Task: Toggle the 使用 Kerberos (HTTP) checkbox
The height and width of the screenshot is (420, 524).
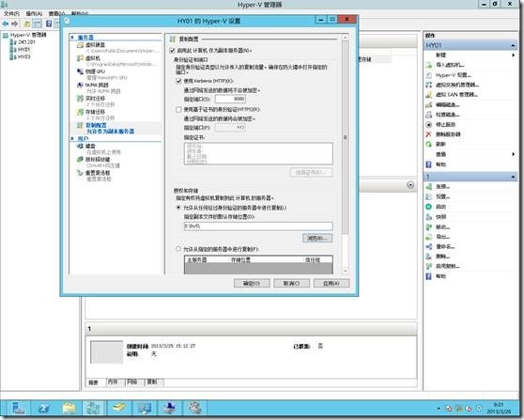Action: [178, 81]
